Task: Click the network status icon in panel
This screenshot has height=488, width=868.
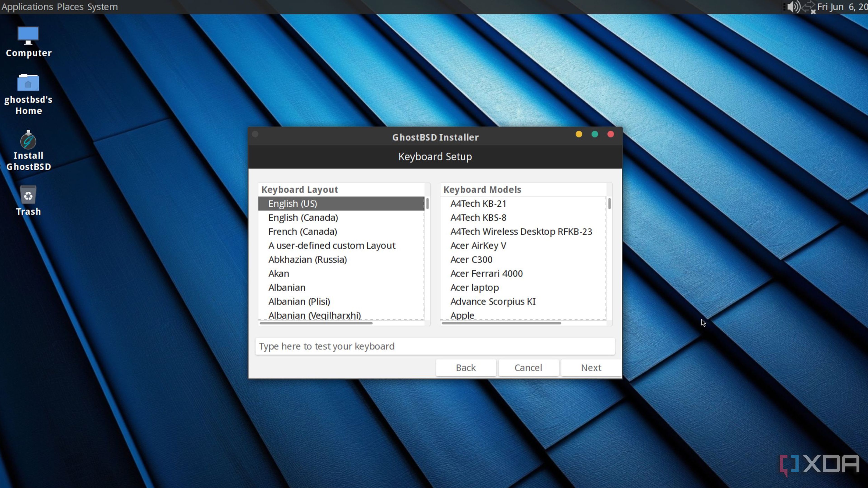Action: [809, 7]
